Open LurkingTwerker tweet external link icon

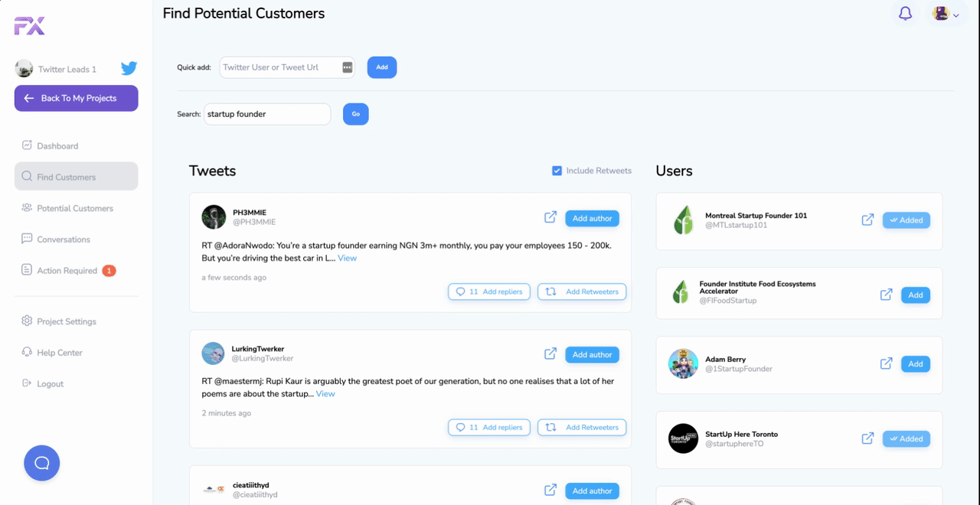[x=550, y=354]
